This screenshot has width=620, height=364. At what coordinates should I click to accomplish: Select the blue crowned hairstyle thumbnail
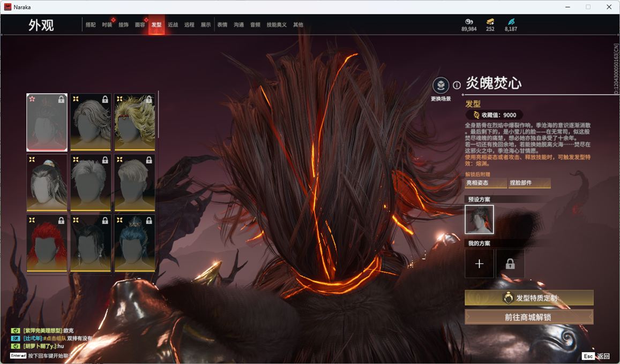pyautogui.click(x=135, y=243)
